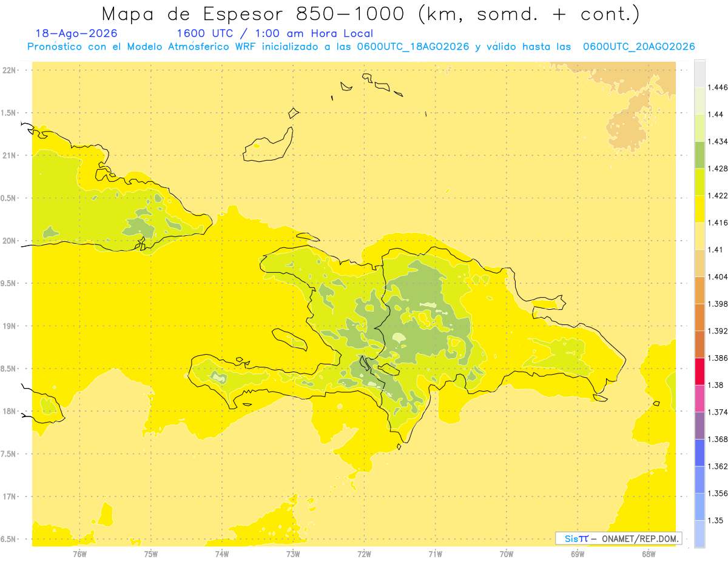Image resolution: width=728 pixels, height=562 pixels.
Task: Click the dark green segment of the color bar
Action: [x=699, y=155]
